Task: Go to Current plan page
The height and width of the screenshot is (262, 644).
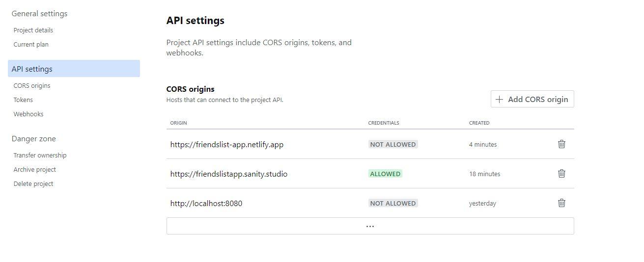Action: [x=31, y=45]
